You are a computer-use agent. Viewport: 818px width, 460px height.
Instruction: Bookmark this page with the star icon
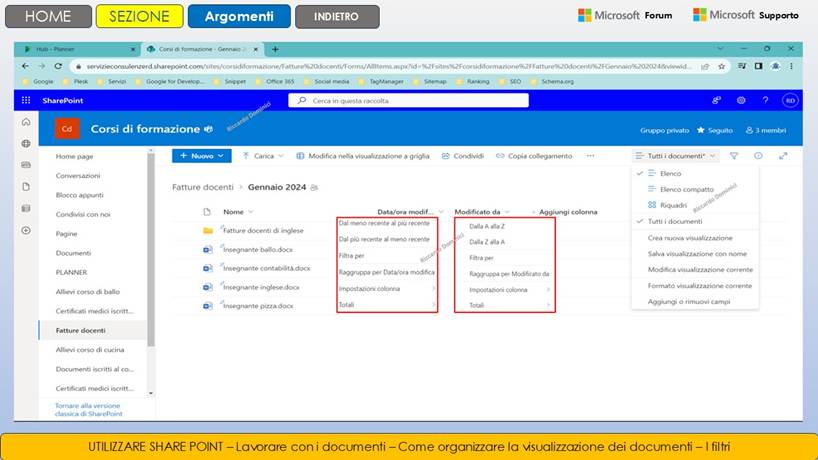[x=721, y=66]
